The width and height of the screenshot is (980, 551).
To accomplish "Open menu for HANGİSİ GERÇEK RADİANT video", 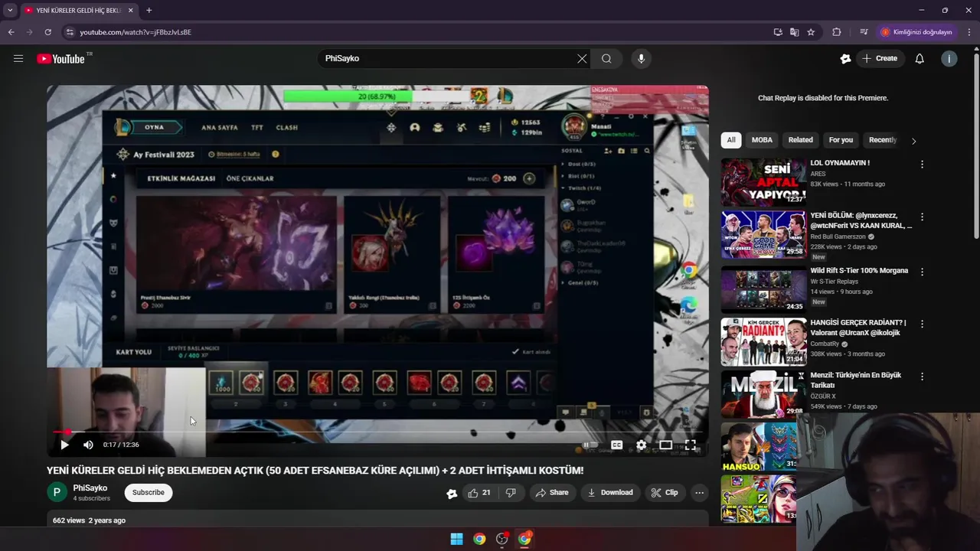I will (922, 324).
